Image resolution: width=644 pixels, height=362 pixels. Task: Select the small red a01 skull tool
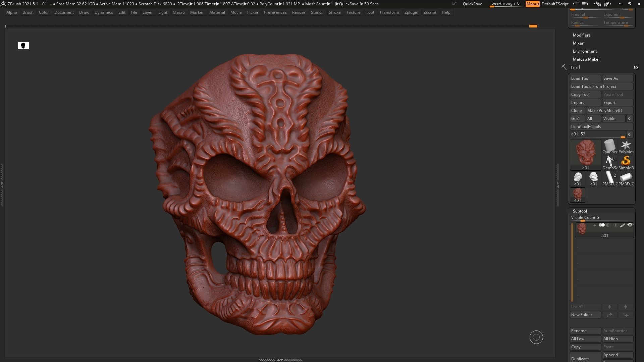pos(578,195)
